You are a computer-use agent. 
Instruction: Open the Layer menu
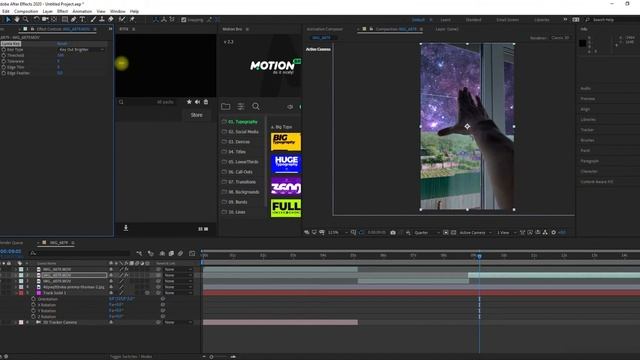[48, 11]
